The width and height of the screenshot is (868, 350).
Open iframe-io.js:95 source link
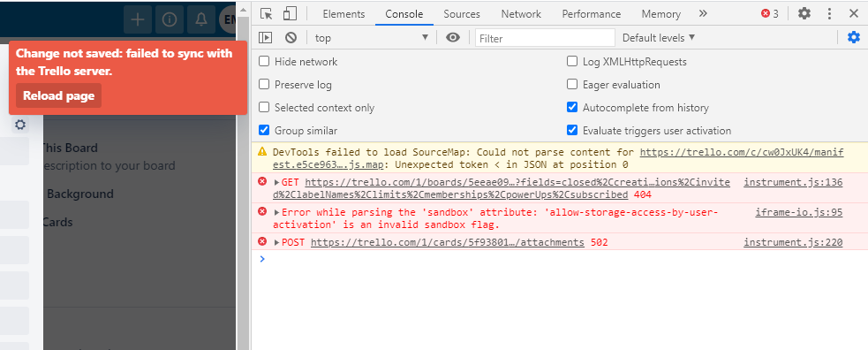point(799,212)
